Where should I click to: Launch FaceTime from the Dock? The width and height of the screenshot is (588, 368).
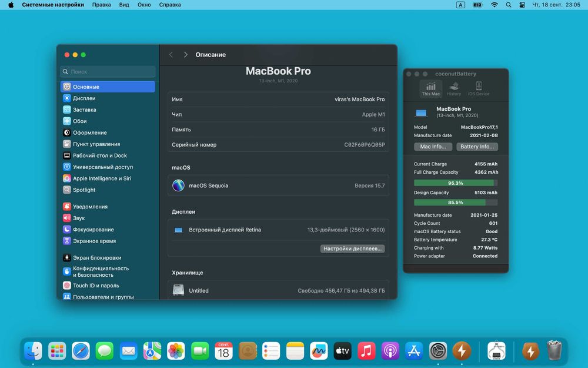point(200,352)
